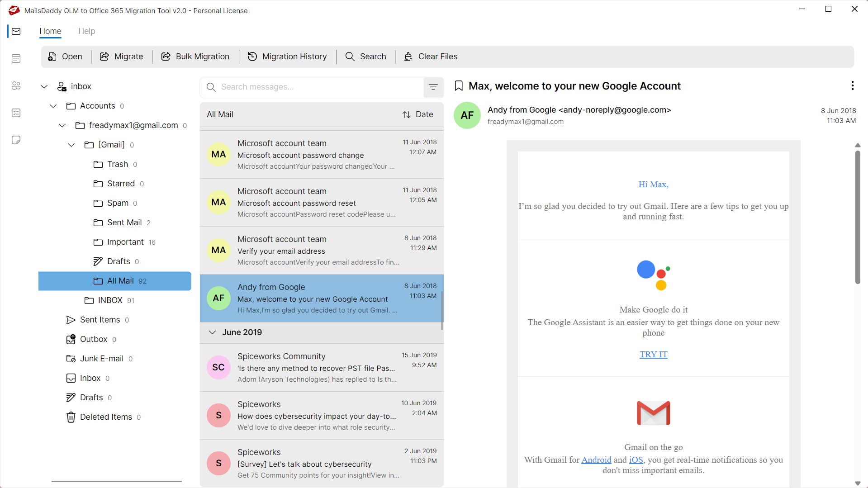
Task: Switch to the Home tab
Action: 50,31
